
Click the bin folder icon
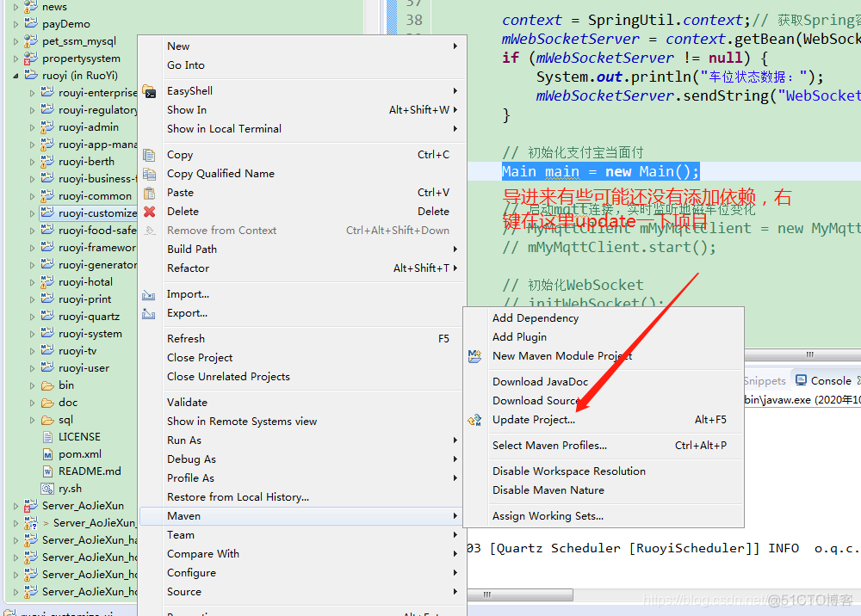[47, 385]
